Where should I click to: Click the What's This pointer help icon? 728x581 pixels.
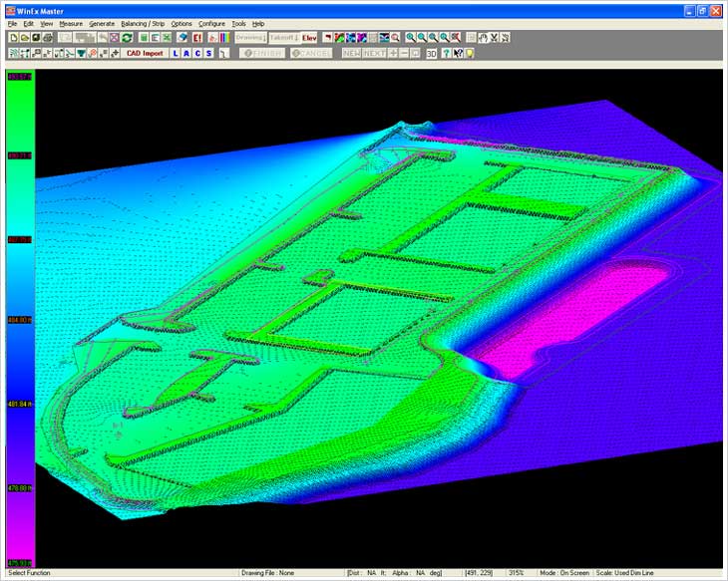[459, 53]
